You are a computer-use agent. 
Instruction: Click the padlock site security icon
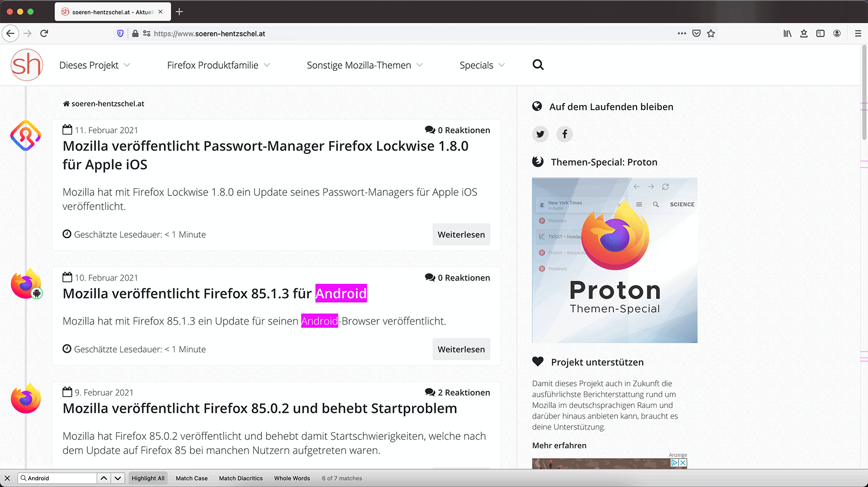[135, 34]
